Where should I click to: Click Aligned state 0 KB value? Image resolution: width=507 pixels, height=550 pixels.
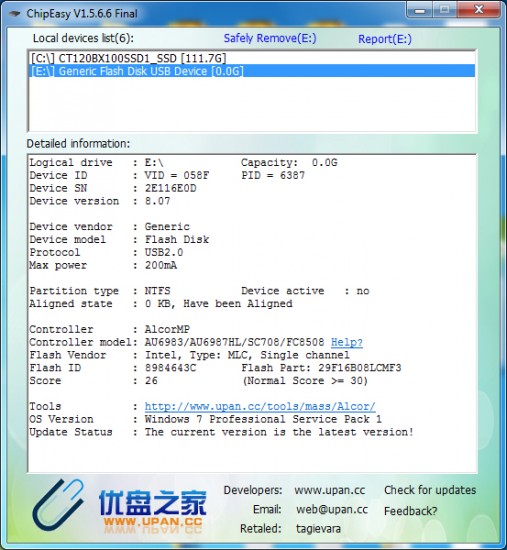219,304
